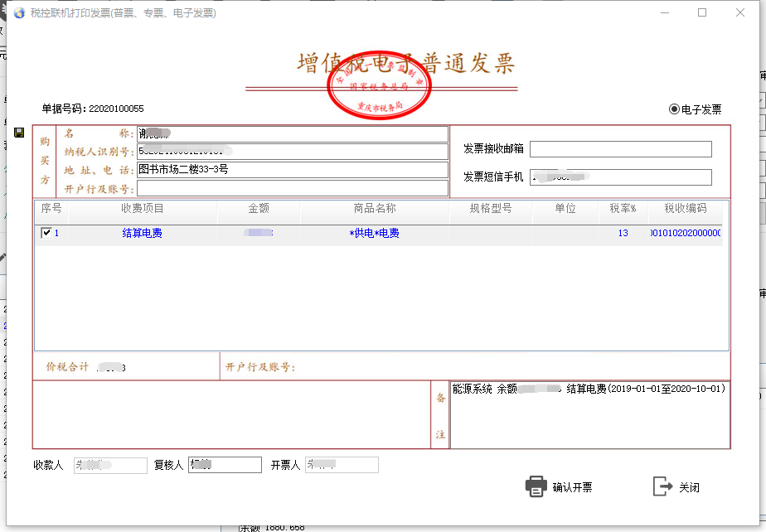Click the printer icon for 确认开票

pyautogui.click(x=536, y=486)
